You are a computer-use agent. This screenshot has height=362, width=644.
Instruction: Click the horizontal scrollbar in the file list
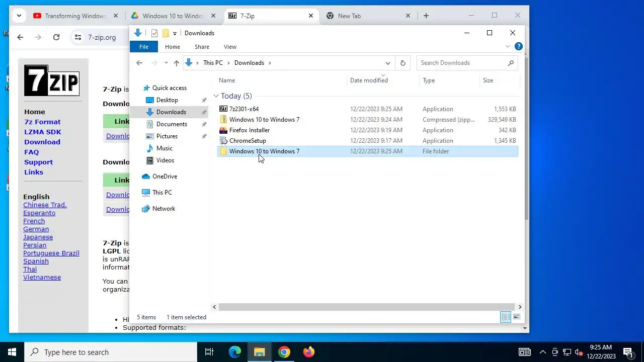pos(367,307)
